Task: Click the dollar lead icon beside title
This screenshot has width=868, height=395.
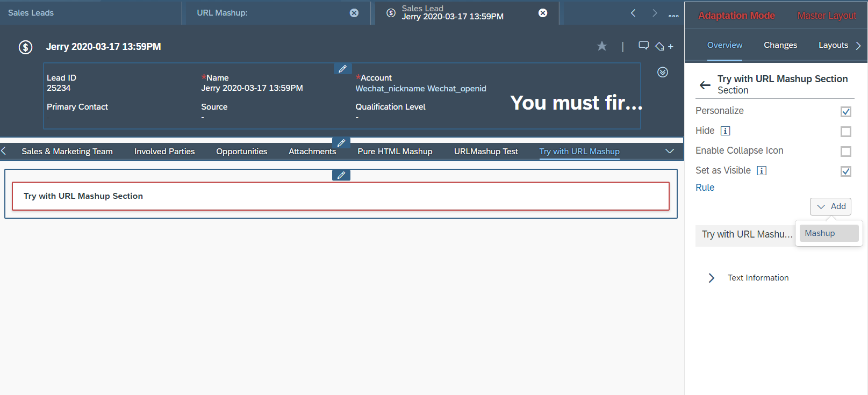Action: coord(25,47)
